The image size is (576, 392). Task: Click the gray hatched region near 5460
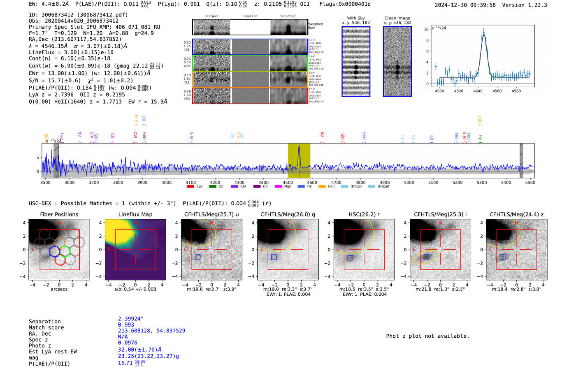tap(521, 160)
